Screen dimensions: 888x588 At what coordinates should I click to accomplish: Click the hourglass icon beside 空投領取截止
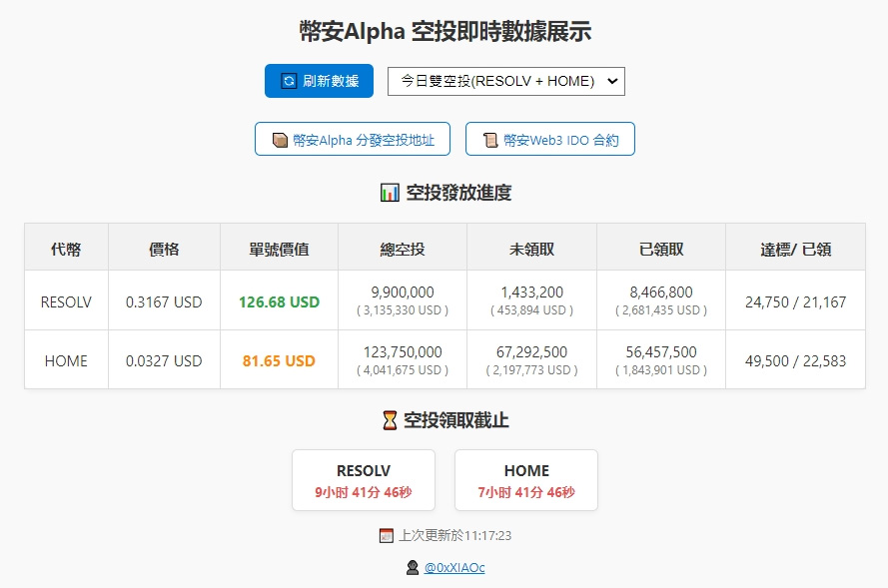click(x=390, y=420)
